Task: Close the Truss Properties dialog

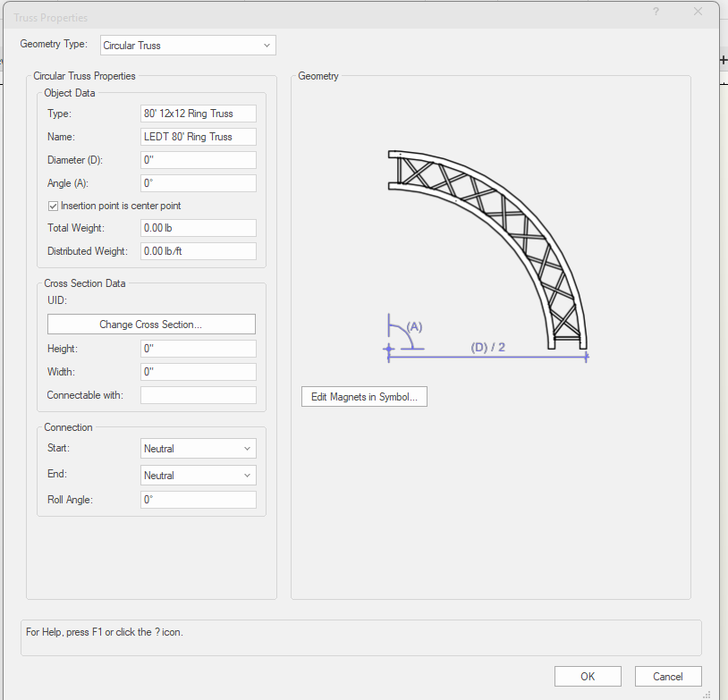Action: tap(698, 12)
